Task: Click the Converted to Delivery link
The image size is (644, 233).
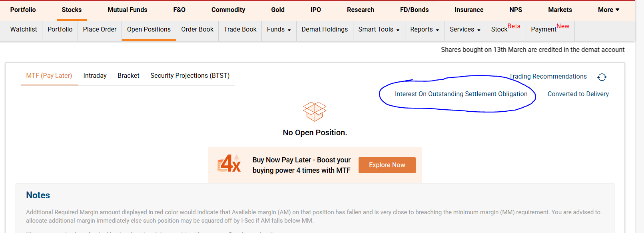Action: pyautogui.click(x=578, y=94)
